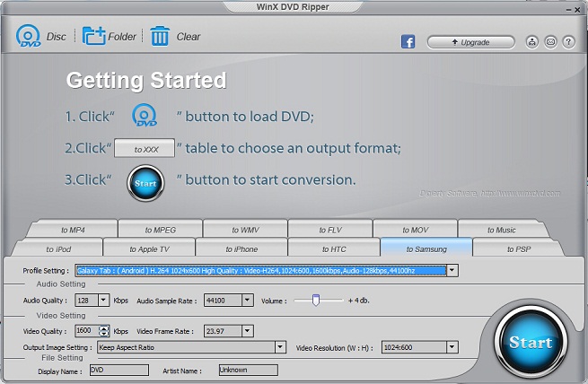Expand the Profile Setting dropdown arrow
This screenshot has height=384, width=588.
click(x=452, y=270)
